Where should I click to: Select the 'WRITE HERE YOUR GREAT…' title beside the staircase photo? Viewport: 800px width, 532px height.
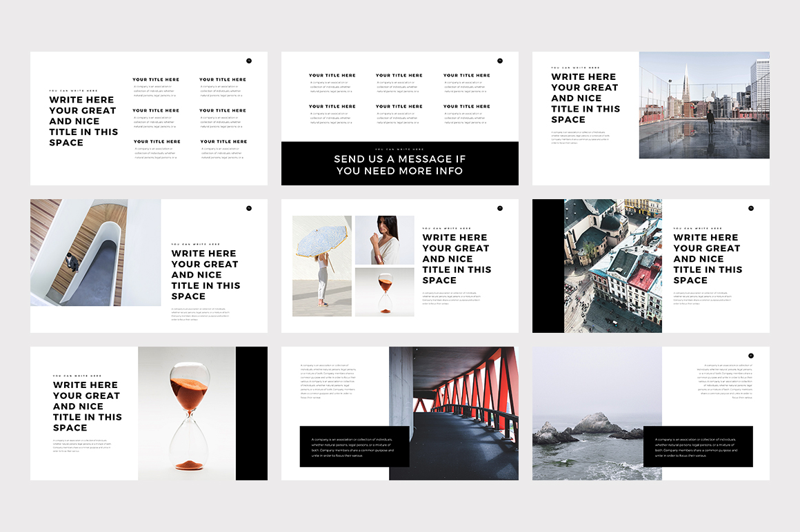click(206, 275)
